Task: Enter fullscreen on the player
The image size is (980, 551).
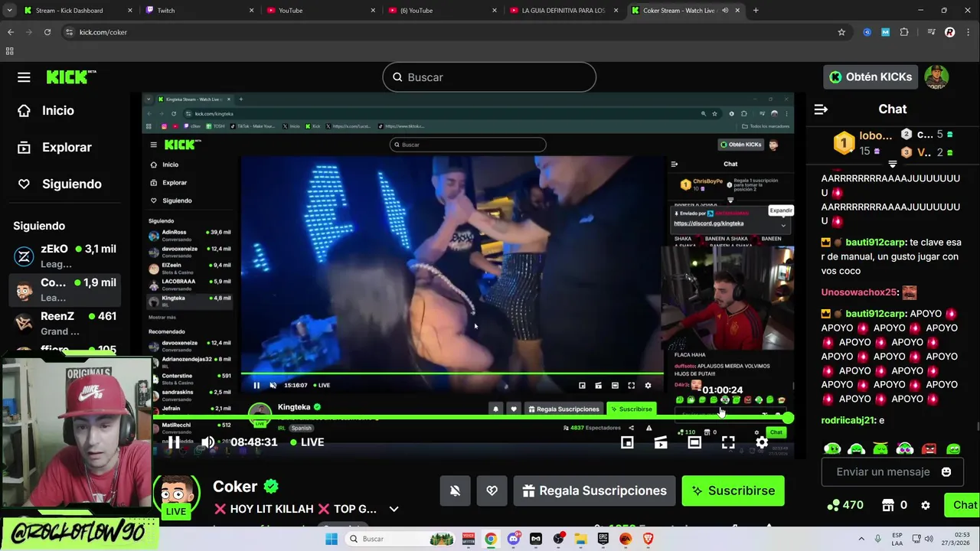Action: click(728, 442)
